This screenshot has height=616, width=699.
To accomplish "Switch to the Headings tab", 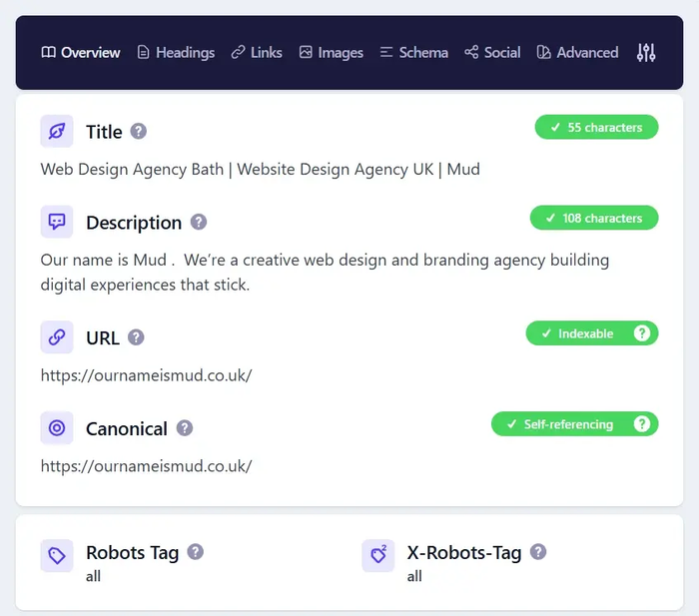I will [176, 53].
